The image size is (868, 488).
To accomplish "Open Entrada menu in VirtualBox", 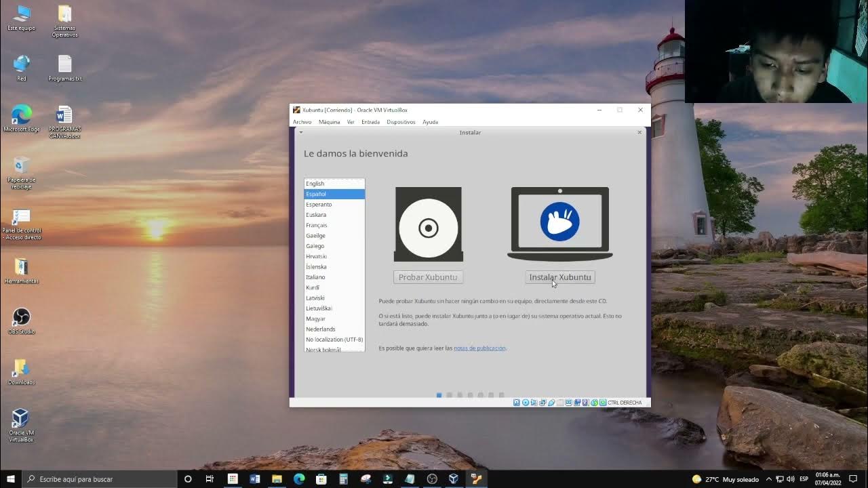I will pos(370,122).
